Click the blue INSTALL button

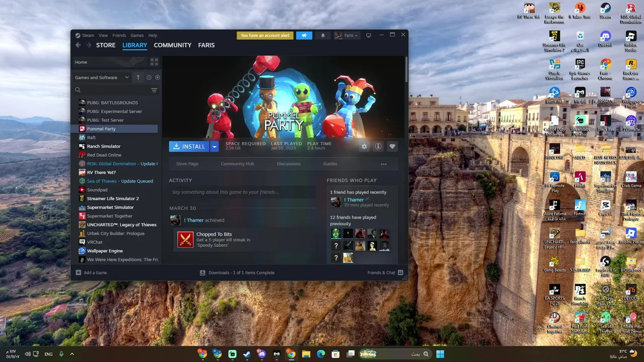click(189, 146)
